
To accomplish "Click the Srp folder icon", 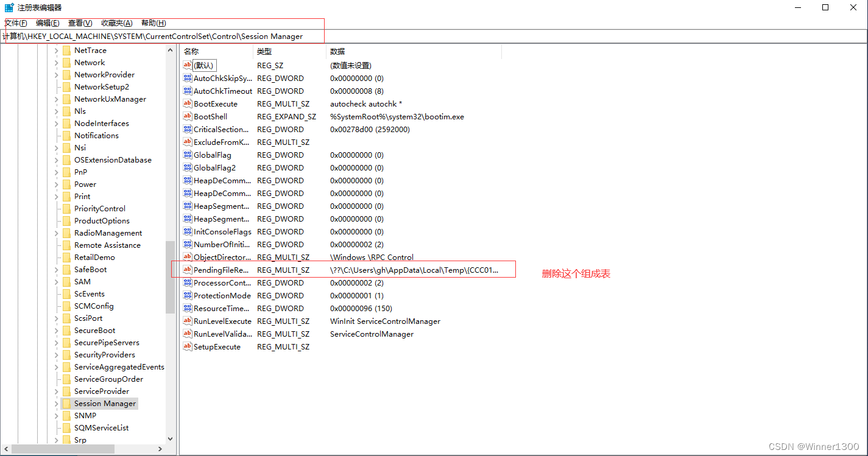I will 67,440.
